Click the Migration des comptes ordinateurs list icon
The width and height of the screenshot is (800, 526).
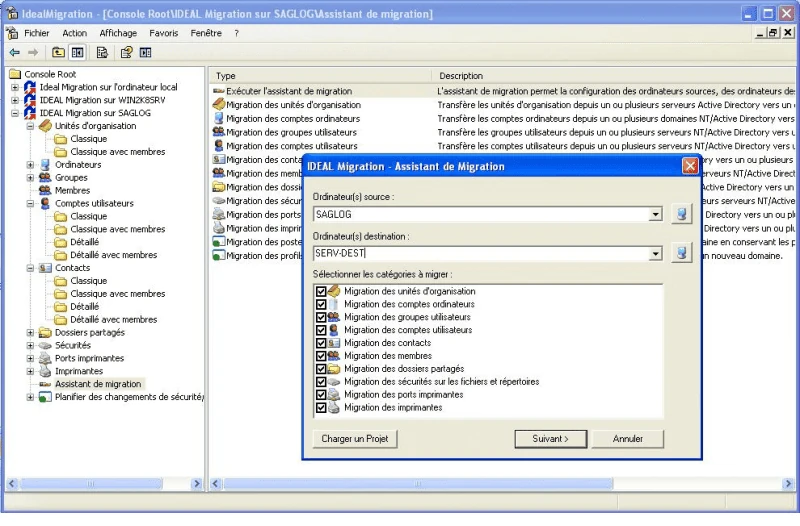[219, 118]
